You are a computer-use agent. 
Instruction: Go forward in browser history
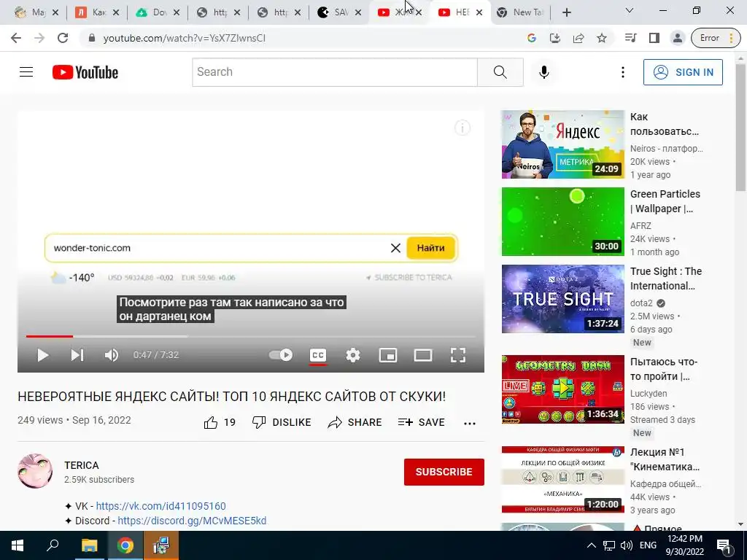pos(39,38)
